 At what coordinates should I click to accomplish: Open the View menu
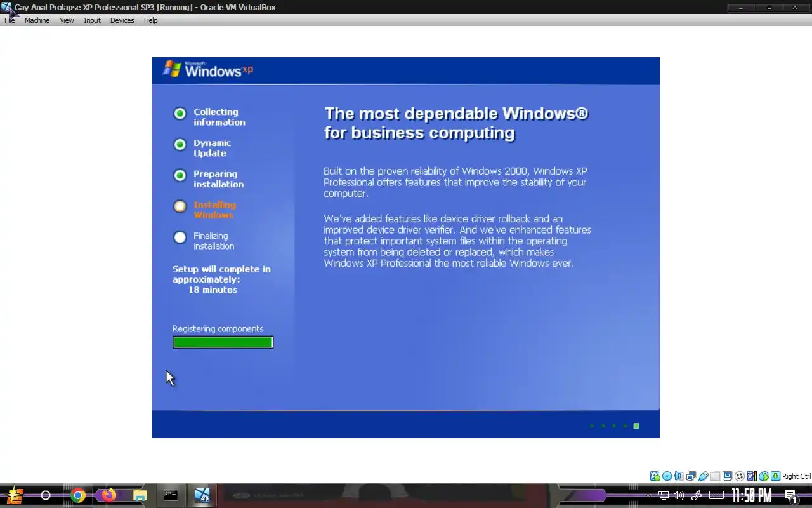pos(67,20)
